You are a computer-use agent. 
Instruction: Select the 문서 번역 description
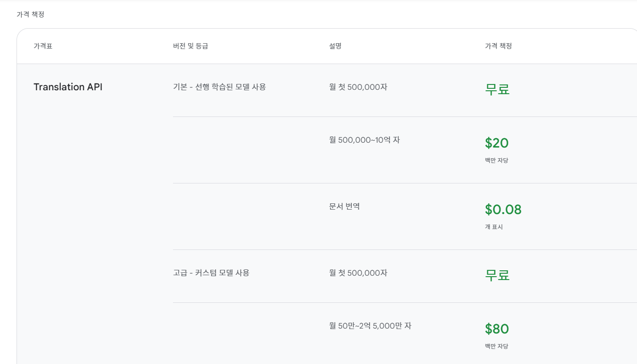pyautogui.click(x=344, y=206)
